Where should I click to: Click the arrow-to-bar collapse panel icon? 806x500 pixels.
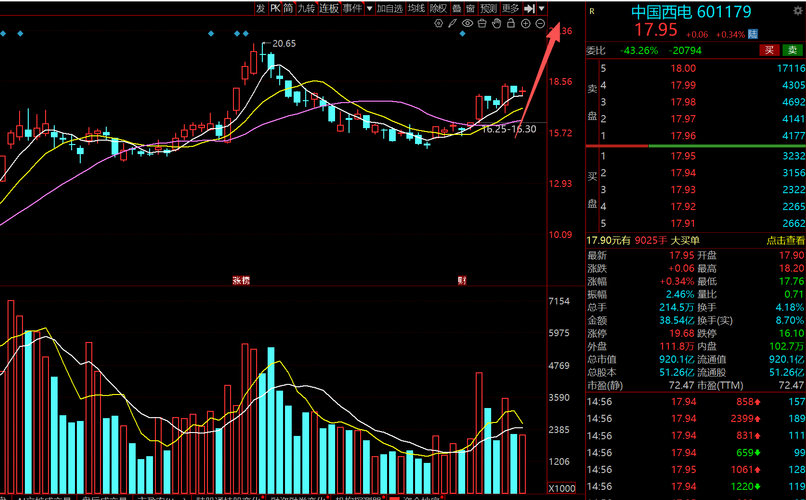529,8
